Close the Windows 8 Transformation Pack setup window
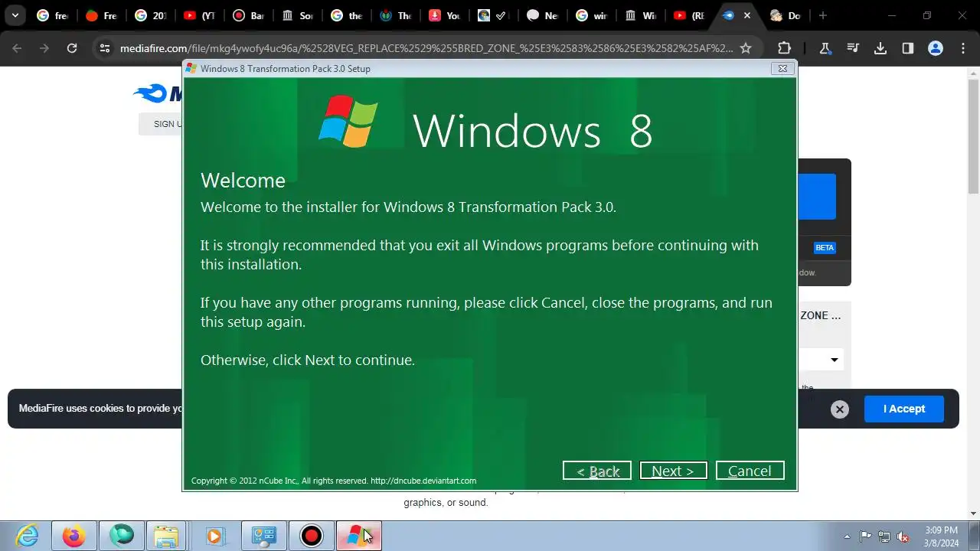Viewport: 980px width, 551px height. (x=782, y=68)
